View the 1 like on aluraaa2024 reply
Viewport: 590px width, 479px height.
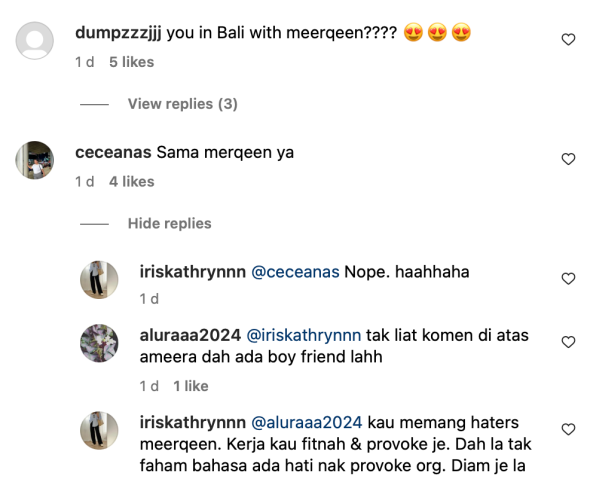tap(191, 386)
